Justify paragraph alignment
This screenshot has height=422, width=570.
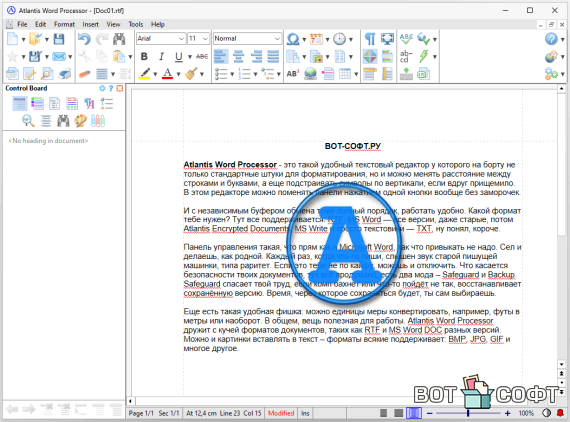[x=273, y=56]
